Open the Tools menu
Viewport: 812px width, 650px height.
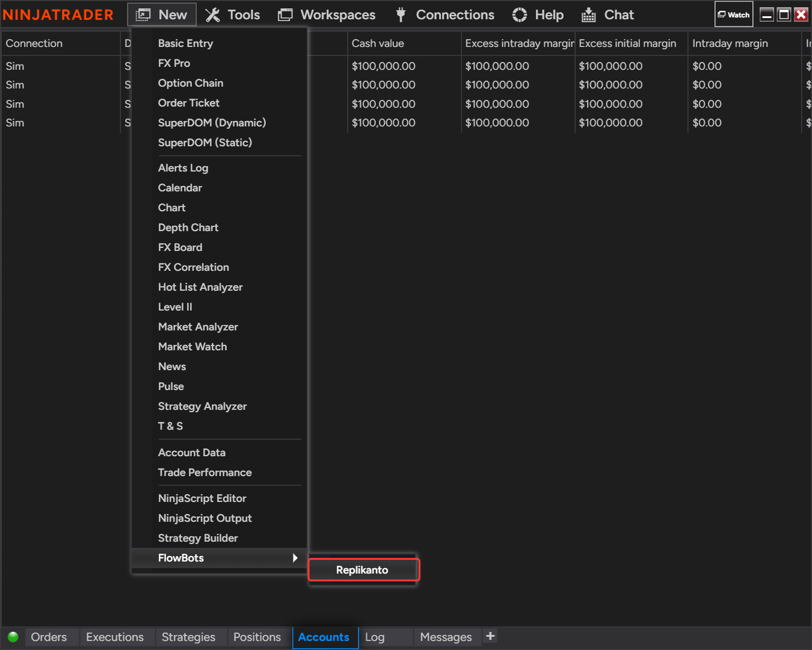pyautogui.click(x=244, y=15)
